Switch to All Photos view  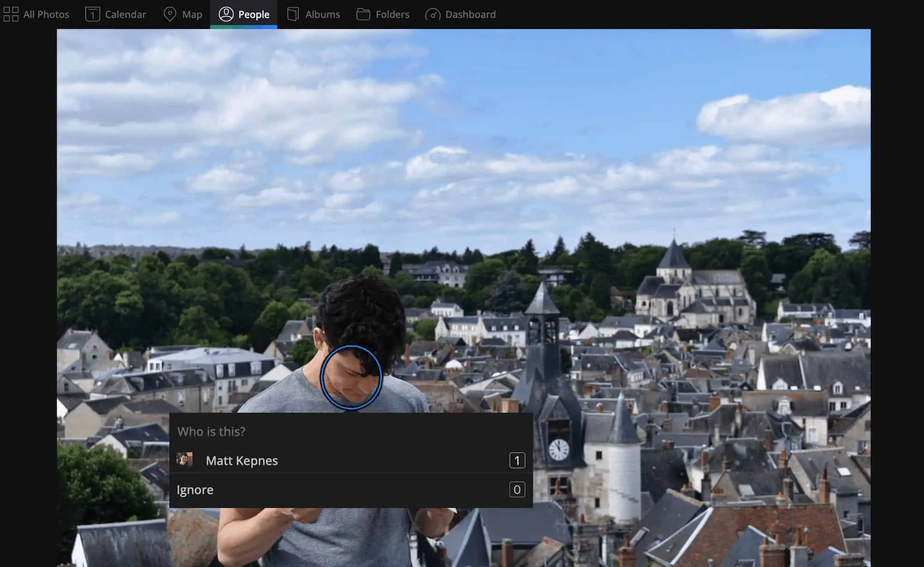click(x=36, y=13)
